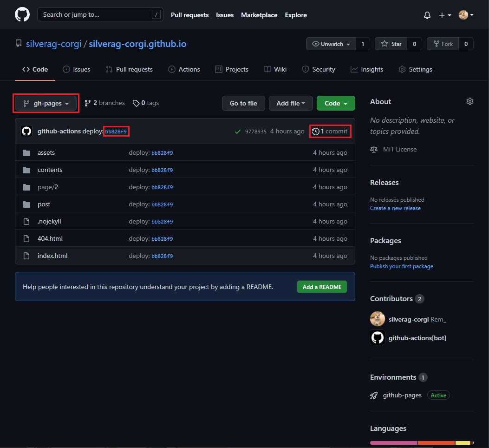
Task: Open the page/2 folder
Action: 48,187
